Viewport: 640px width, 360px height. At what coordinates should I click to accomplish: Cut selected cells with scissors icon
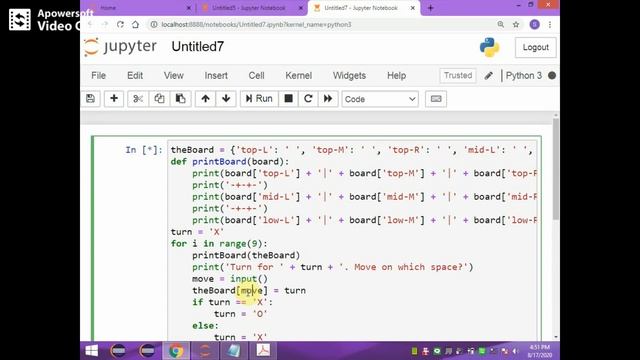138,99
